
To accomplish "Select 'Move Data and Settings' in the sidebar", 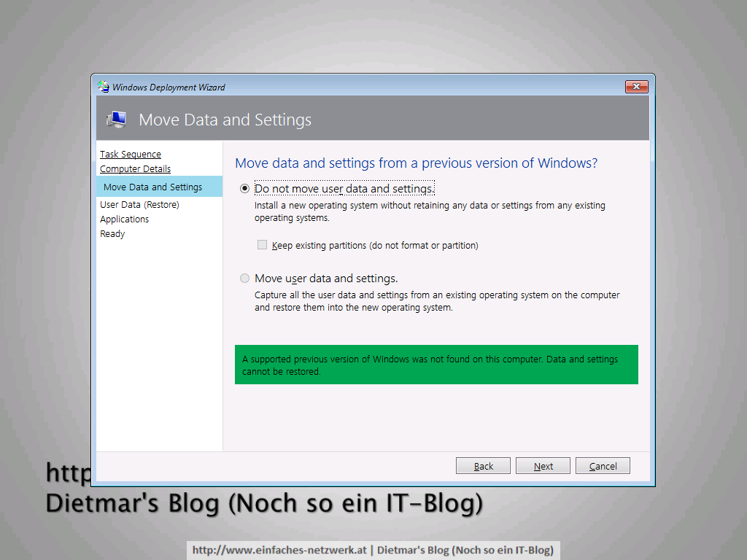I will (159, 187).
